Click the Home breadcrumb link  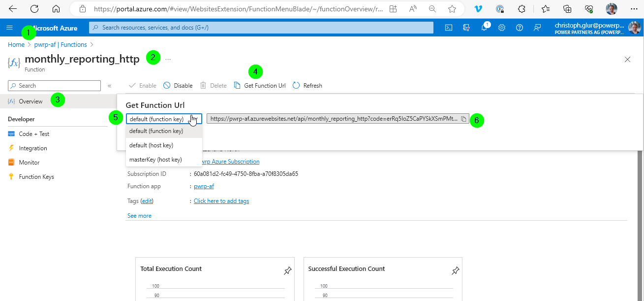(16, 44)
